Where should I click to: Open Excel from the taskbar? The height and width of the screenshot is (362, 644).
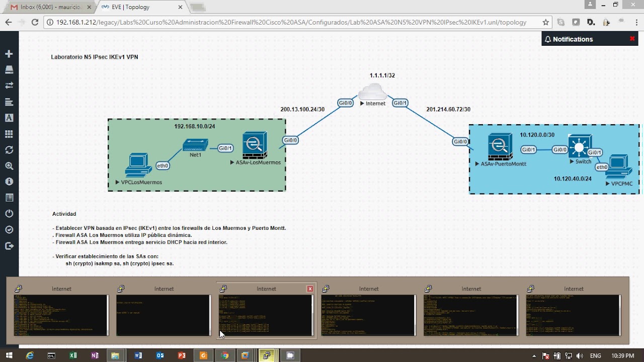(x=73, y=355)
